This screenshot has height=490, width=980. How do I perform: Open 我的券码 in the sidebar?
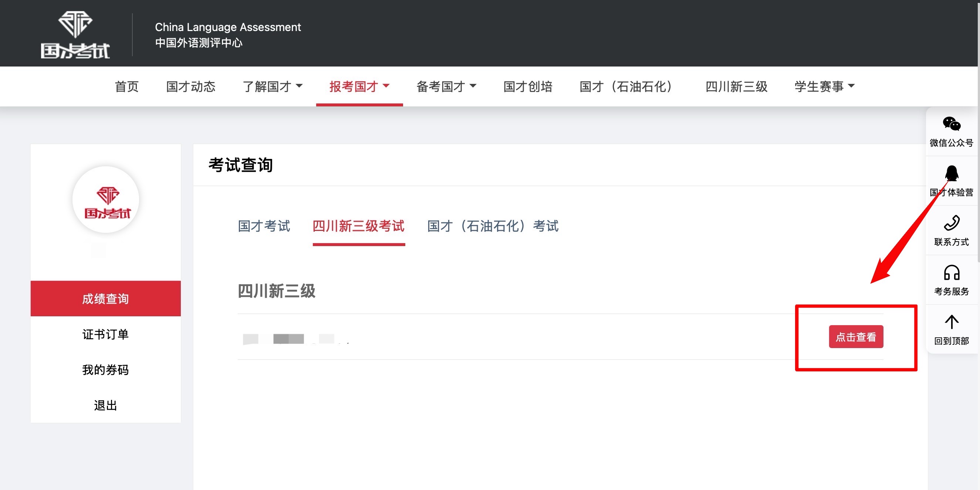click(106, 370)
